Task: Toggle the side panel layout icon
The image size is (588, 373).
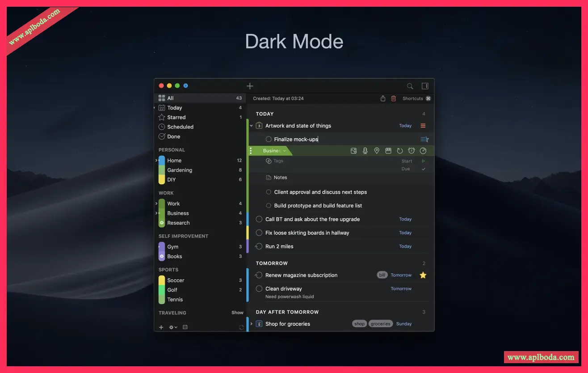Action: pos(425,86)
